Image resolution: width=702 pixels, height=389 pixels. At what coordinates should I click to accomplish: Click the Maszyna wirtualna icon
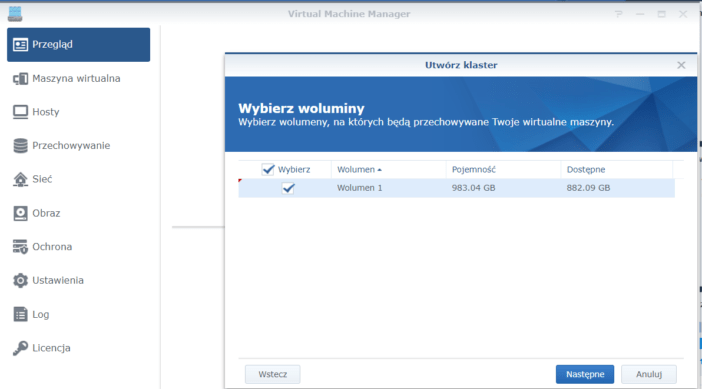(x=20, y=79)
